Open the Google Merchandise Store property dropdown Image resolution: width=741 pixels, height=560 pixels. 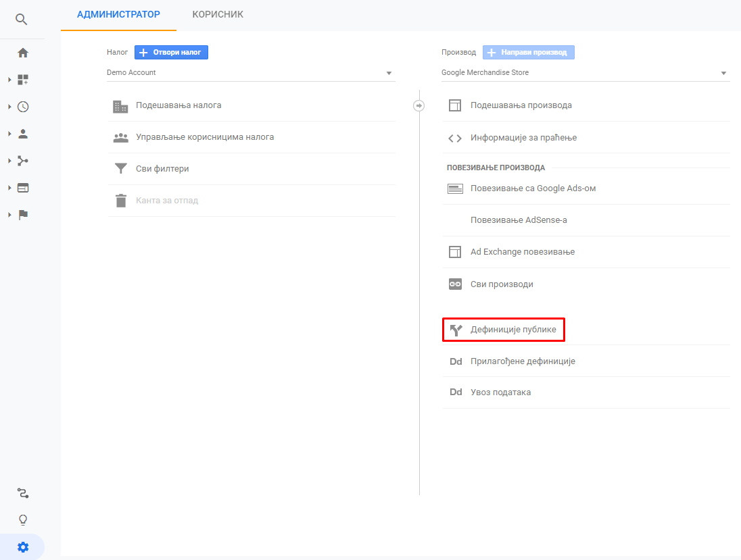pos(585,73)
